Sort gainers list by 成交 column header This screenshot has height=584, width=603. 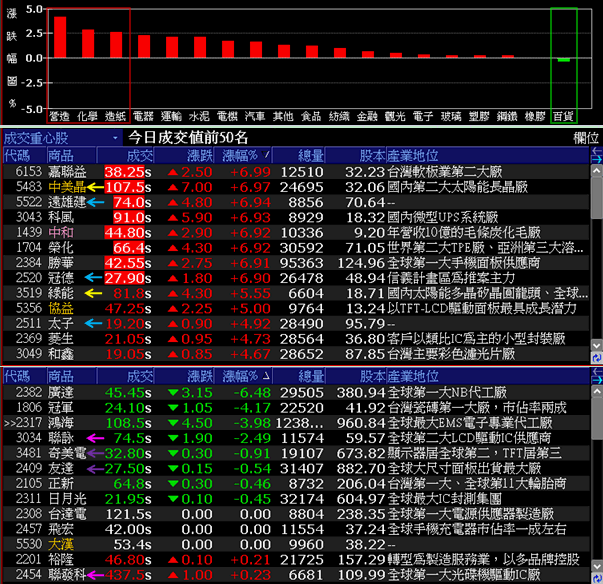[125, 155]
